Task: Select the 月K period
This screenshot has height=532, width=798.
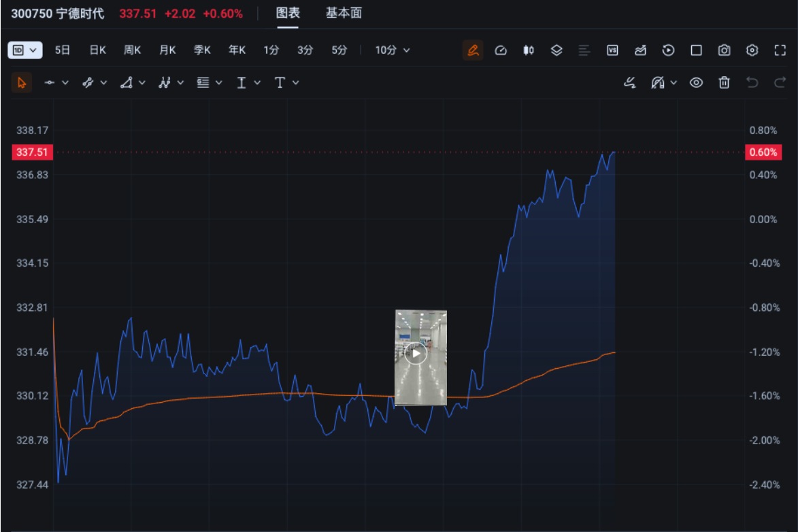Action: point(167,50)
